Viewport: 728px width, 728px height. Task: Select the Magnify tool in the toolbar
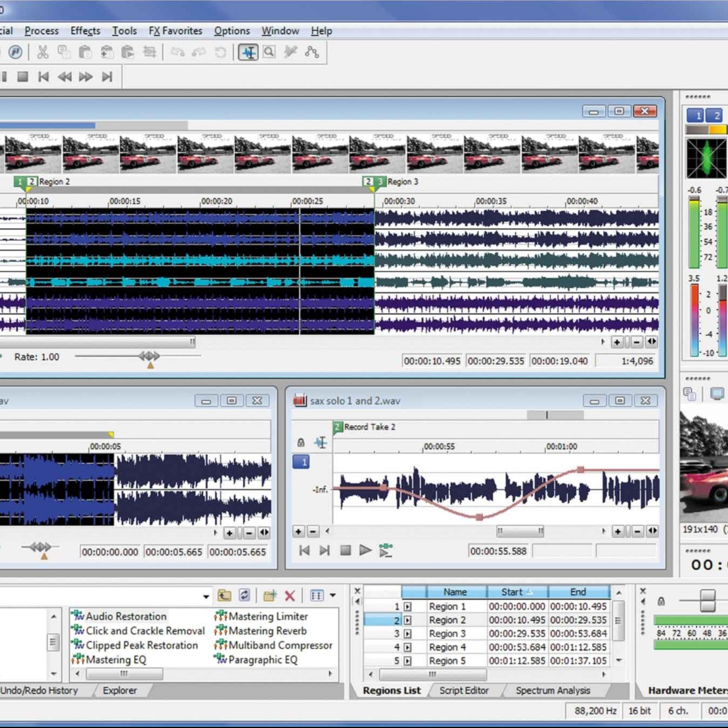(269, 52)
